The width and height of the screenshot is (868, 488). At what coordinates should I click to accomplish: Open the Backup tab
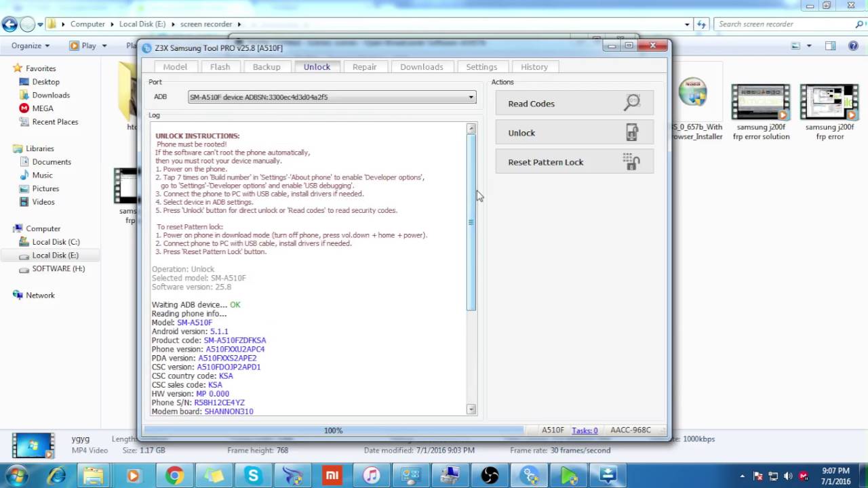pyautogui.click(x=267, y=66)
